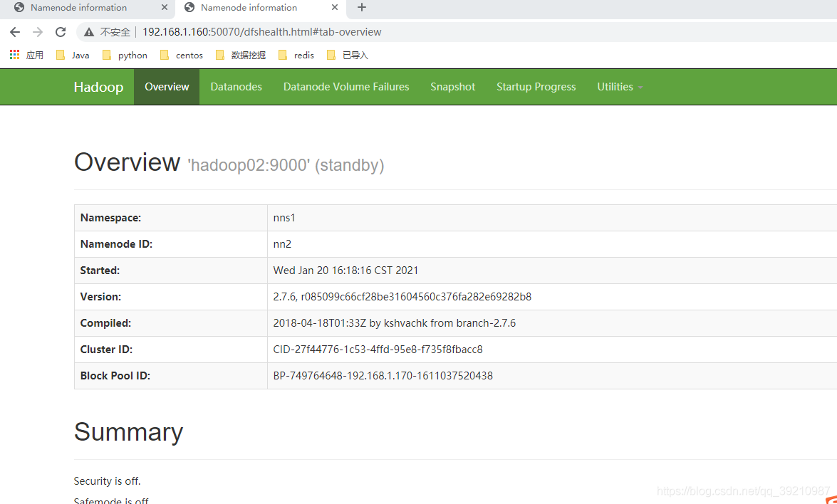Screen dimensions: 837x504
Task: Click the browser forward arrow
Action: (37, 32)
